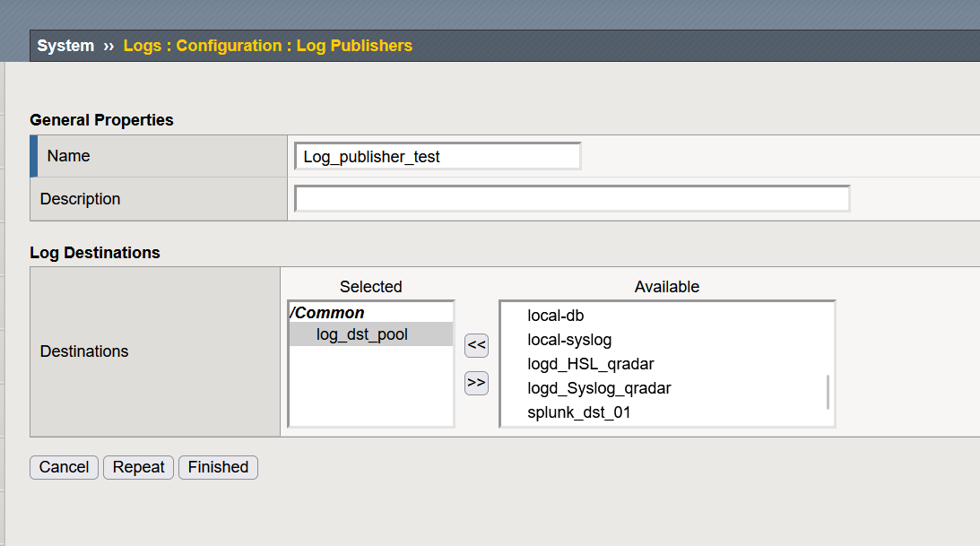Click System in the breadcrumb
This screenshot has width=980, height=546.
point(65,46)
